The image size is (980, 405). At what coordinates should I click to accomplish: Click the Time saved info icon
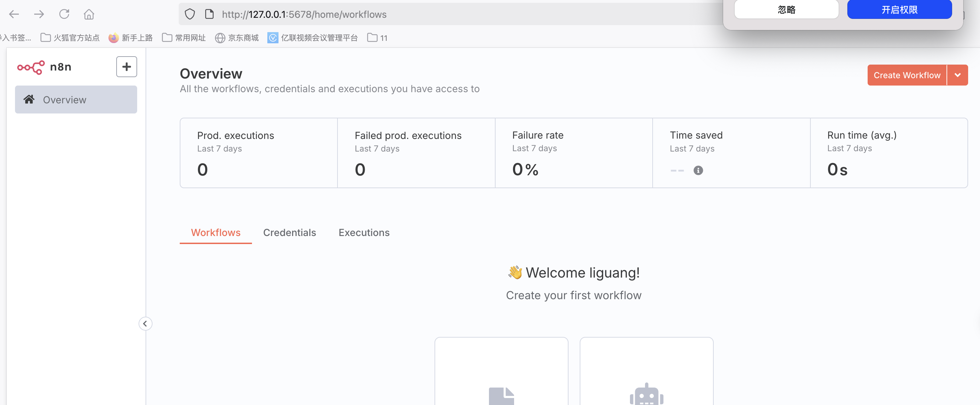point(698,170)
